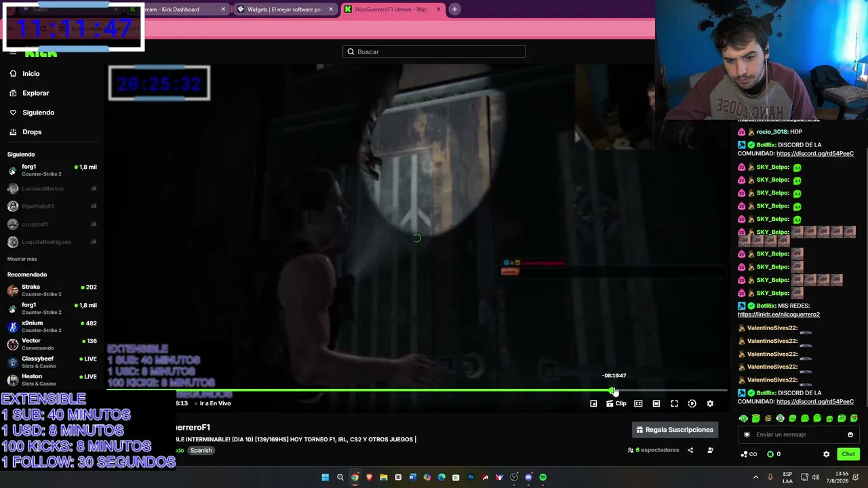Viewport: 868px width, 488px height.
Task: Click the user icon beside share
Action: [x=710, y=450]
